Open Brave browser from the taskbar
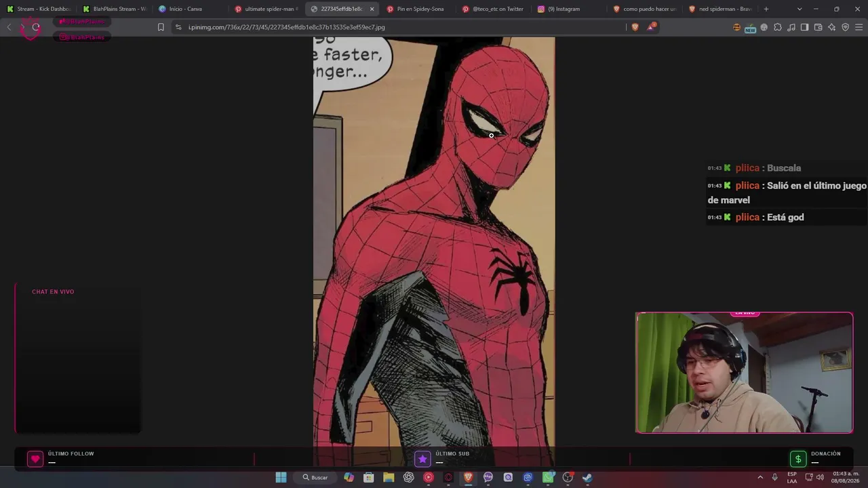868x488 pixels. (468, 477)
